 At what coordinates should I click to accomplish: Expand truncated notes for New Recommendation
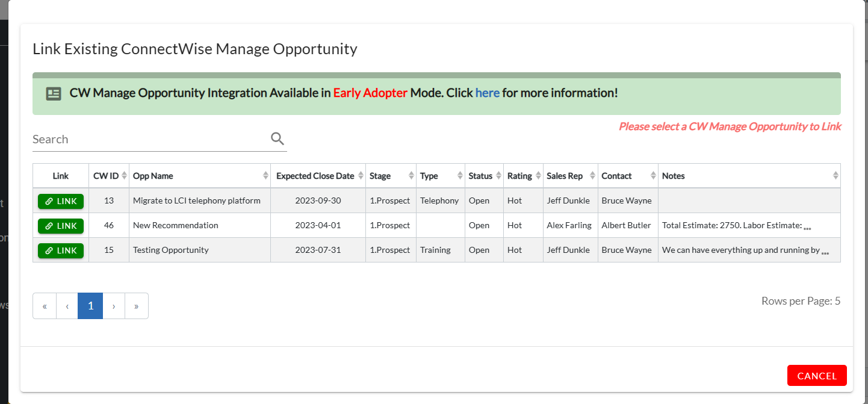coord(807,228)
